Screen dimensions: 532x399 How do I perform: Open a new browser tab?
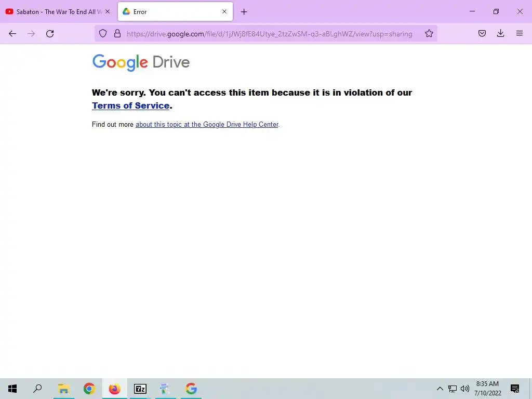pos(244,12)
